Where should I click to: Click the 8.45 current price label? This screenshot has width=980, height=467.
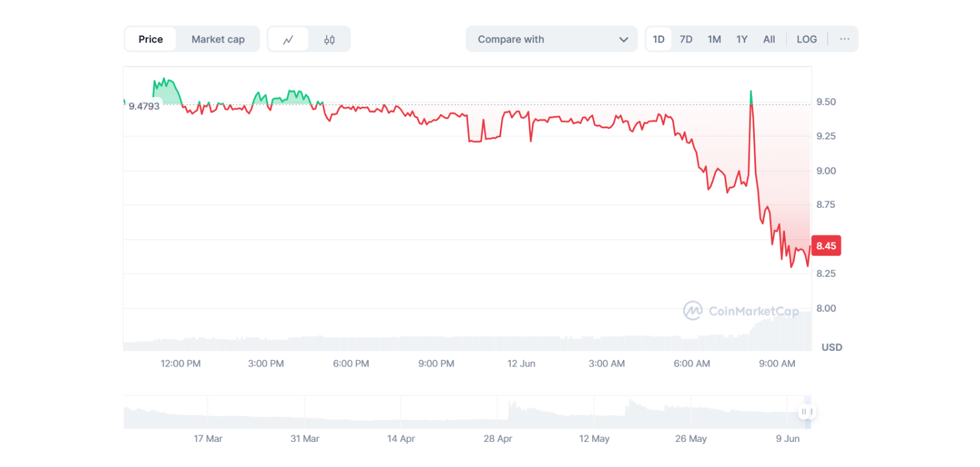[826, 246]
